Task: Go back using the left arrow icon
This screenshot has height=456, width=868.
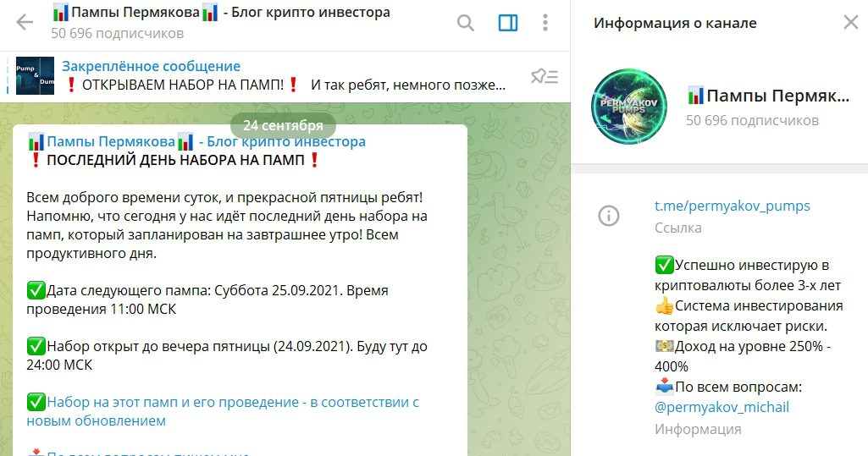Action: (x=25, y=22)
